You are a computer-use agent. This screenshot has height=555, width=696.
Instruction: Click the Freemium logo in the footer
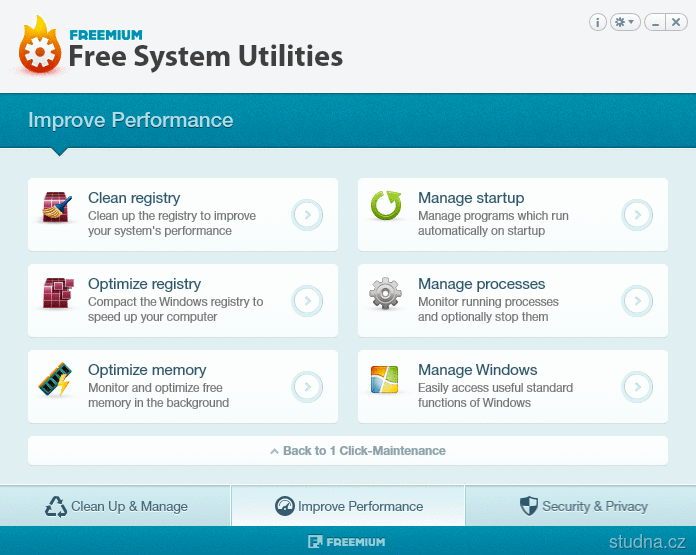pos(347,542)
